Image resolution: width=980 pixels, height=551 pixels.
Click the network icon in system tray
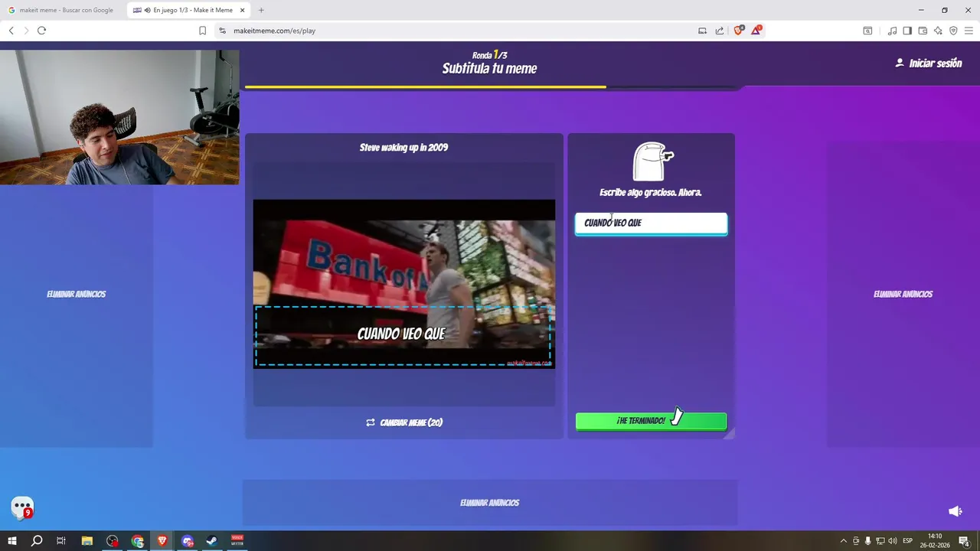click(880, 541)
